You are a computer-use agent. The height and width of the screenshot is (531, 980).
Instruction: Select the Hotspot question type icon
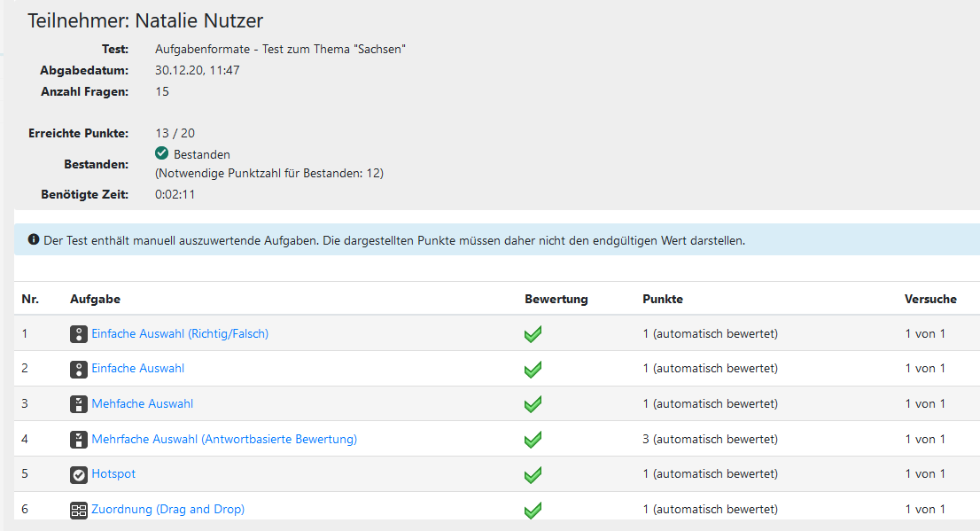pos(78,474)
